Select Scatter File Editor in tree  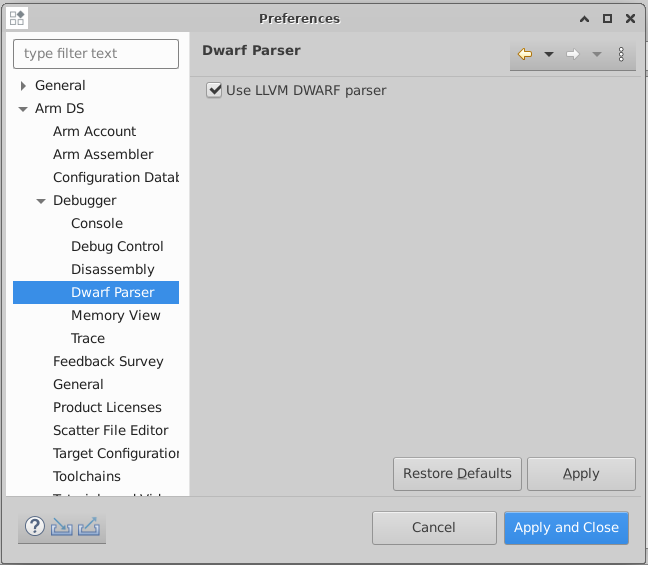click(x=110, y=430)
